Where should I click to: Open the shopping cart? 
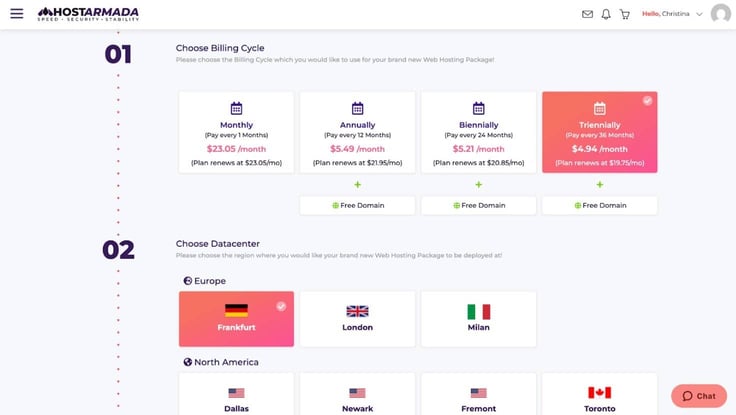(625, 14)
